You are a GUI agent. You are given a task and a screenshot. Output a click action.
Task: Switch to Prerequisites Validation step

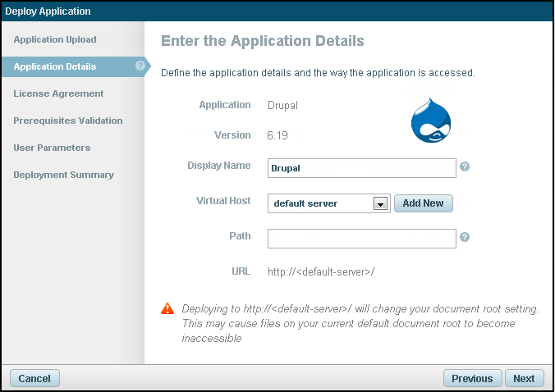[x=68, y=121]
